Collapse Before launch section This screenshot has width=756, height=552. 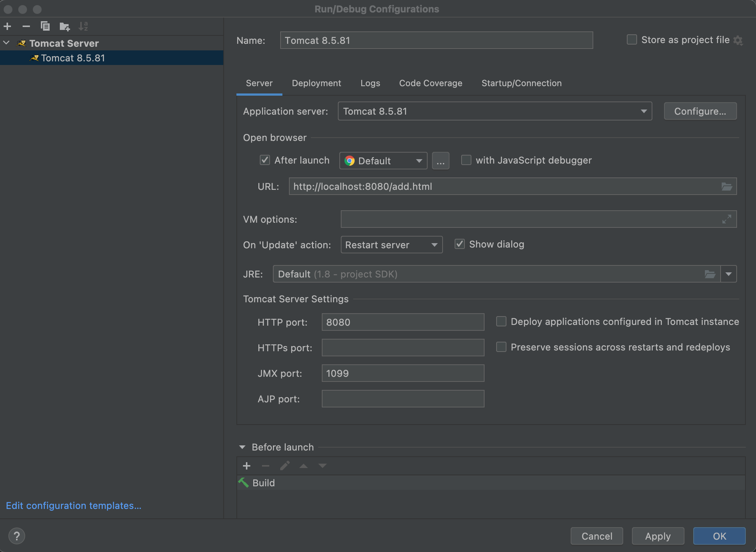click(242, 447)
